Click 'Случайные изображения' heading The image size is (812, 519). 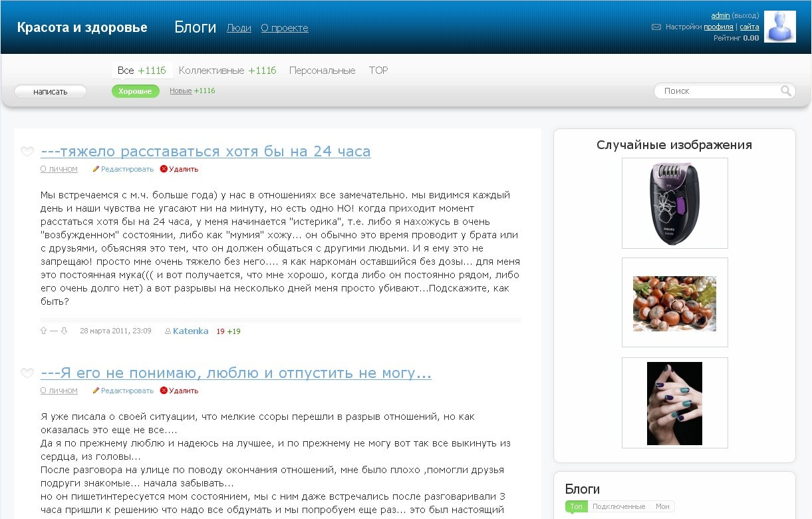coord(674,145)
